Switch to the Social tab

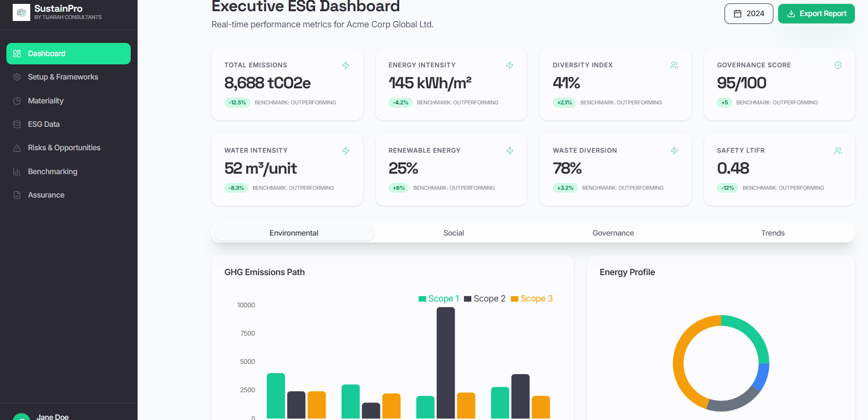[454, 233]
